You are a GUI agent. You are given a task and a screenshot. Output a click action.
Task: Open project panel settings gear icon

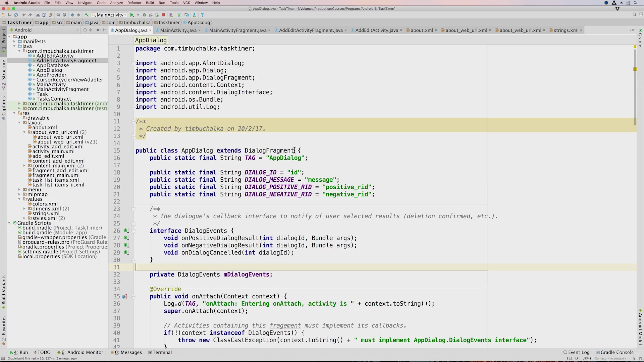coord(98,30)
